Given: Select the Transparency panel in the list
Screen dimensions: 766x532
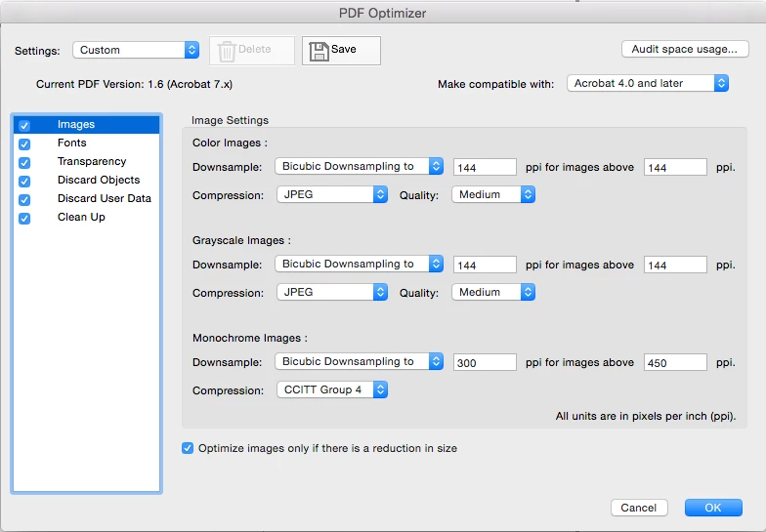Looking at the screenshot, I should [86, 162].
